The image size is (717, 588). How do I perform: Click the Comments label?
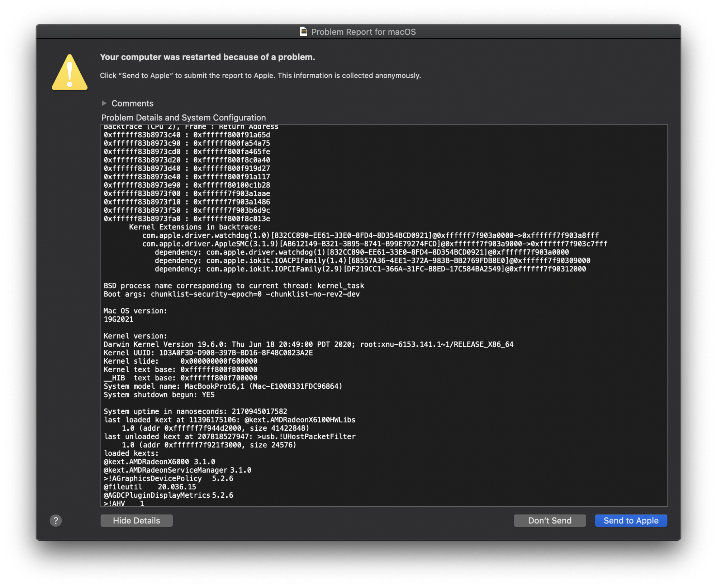tap(132, 103)
